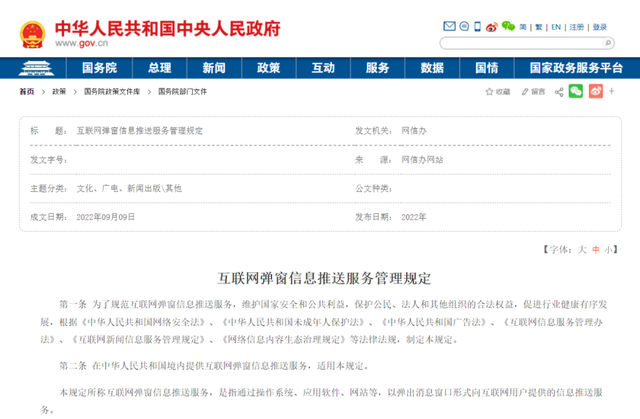Open the WeChat icon in header

pos(508,26)
